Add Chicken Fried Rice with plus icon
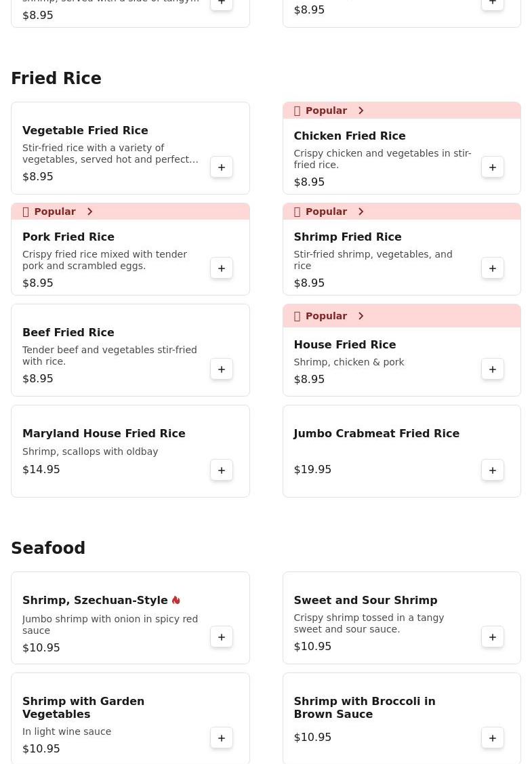Screen dimensions: 532x764 click(493, 167)
